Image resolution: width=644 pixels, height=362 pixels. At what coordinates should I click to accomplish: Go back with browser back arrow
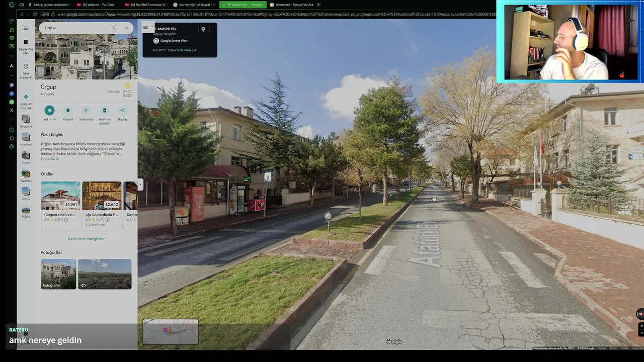[21, 14]
